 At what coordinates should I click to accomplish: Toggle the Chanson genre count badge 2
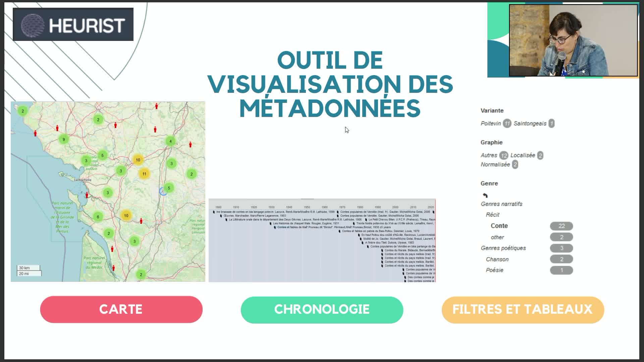pyautogui.click(x=561, y=259)
